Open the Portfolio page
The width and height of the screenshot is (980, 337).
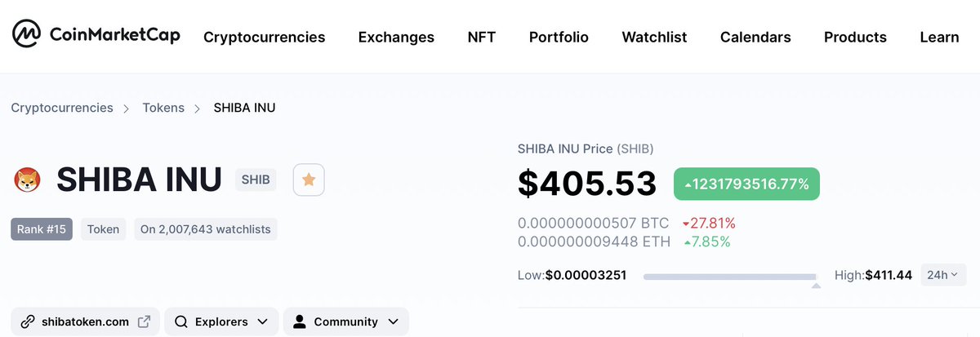559,37
